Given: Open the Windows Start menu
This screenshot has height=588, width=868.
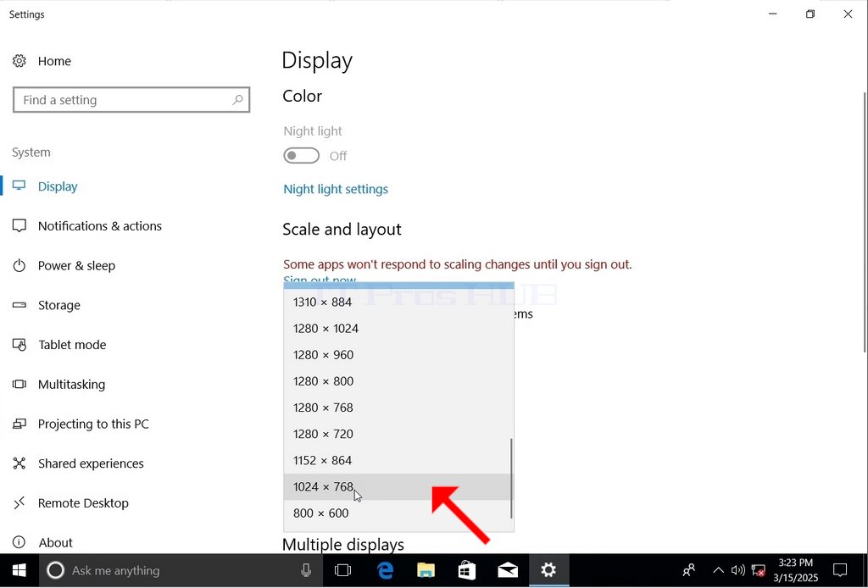Looking at the screenshot, I should [19, 570].
